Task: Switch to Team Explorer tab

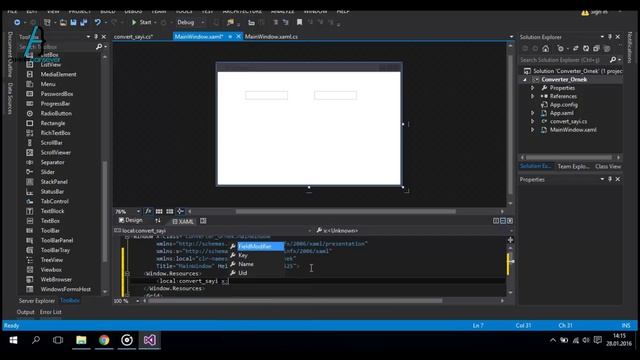Action: point(573,166)
